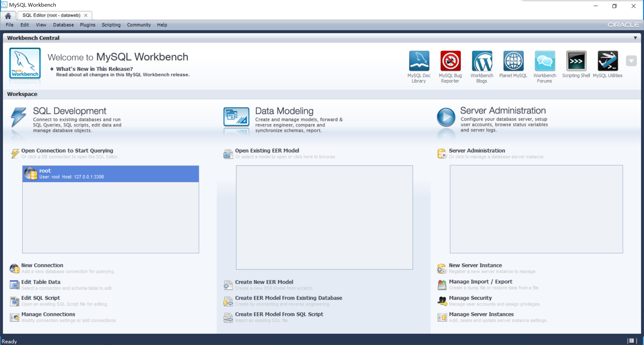Open the Database menu
Viewport: 644px width, 345px height.
click(63, 25)
